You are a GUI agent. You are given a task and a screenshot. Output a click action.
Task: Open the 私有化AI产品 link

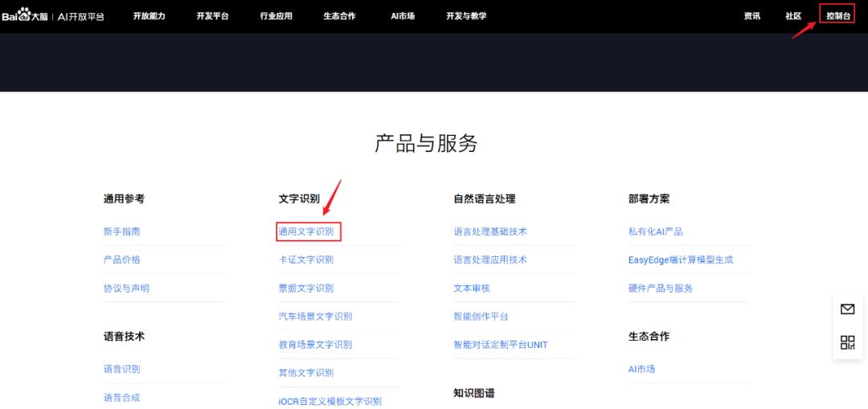tap(656, 231)
